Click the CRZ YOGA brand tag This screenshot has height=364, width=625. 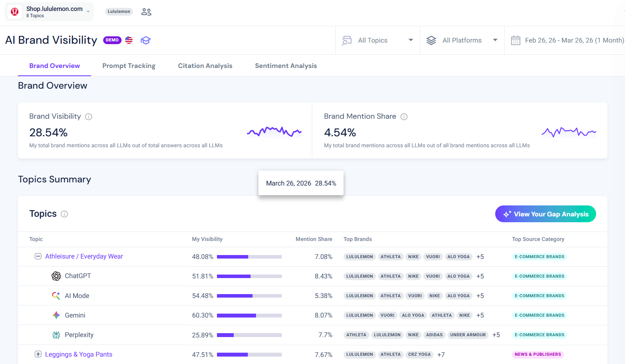pos(419,354)
